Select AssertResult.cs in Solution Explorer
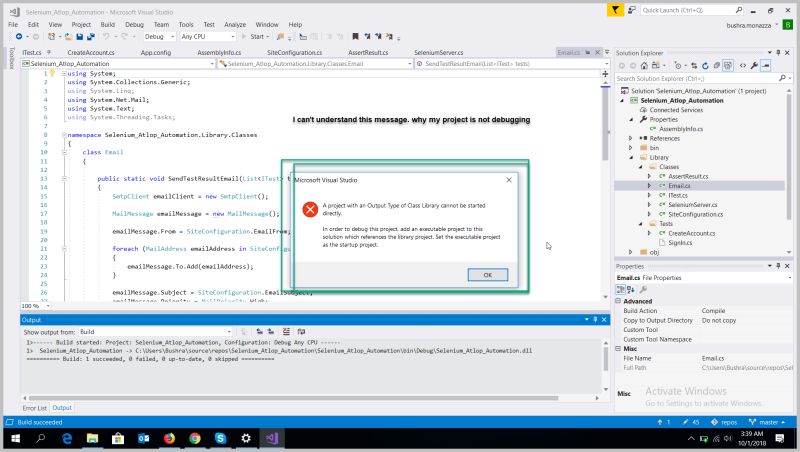 pyautogui.click(x=688, y=177)
